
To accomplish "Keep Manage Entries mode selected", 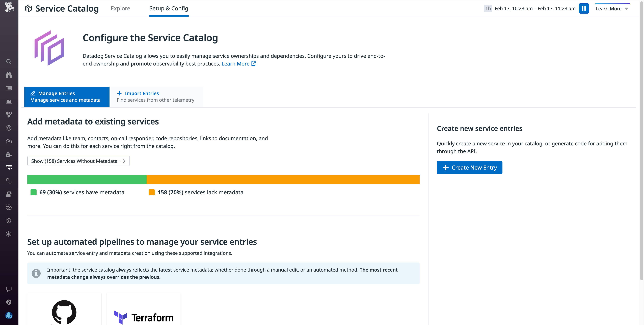I will tap(67, 97).
